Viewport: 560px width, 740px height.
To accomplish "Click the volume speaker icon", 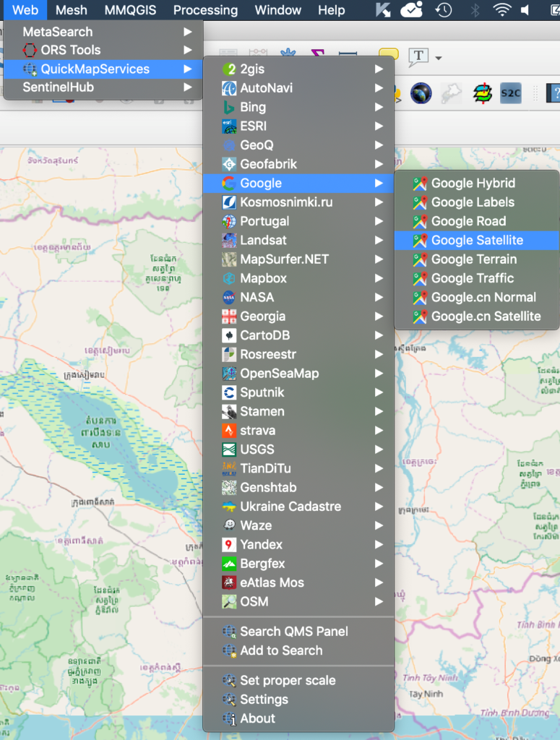I will click(x=525, y=10).
